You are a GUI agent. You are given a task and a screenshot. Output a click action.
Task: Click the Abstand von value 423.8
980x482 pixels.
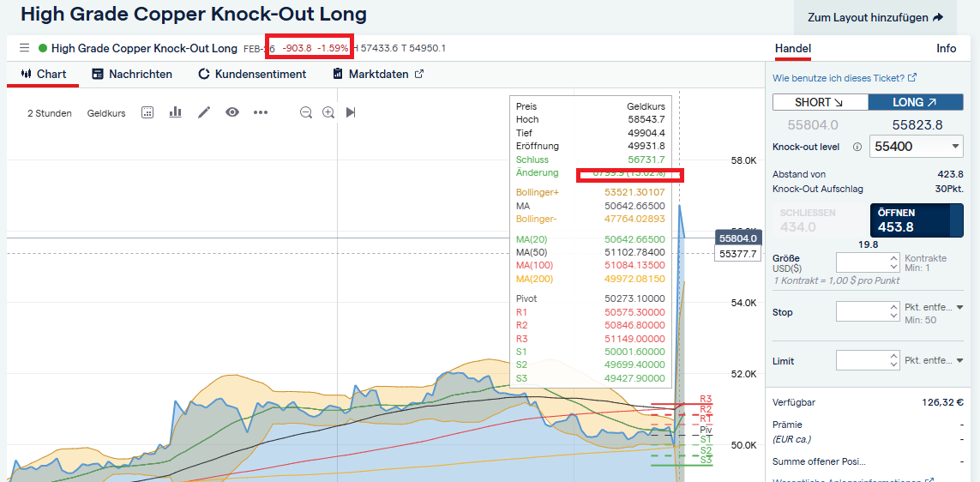pos(951,174)
